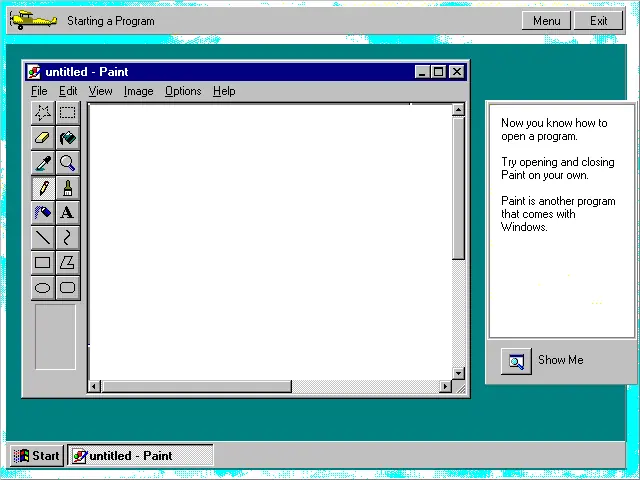This screenshot has height=480, width=640.
Task: Open the Options menu
Action: [x=183, y=91]
